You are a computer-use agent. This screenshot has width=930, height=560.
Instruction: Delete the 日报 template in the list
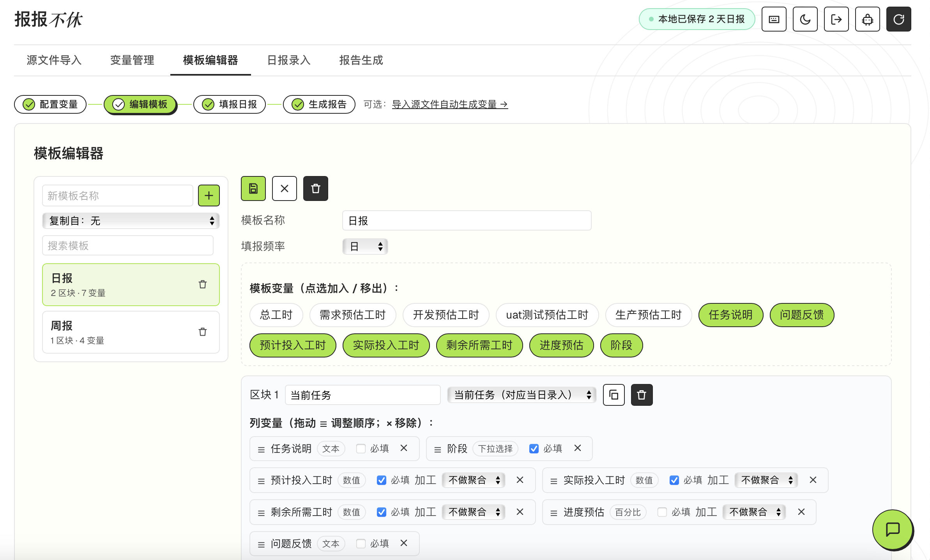click(203, 284)
